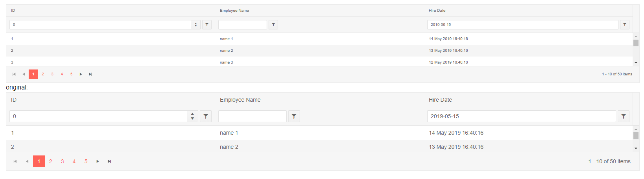Open Employee Name filter menu in original grid
The height and width of the screenshot is (179, 644).
point(294,116)
